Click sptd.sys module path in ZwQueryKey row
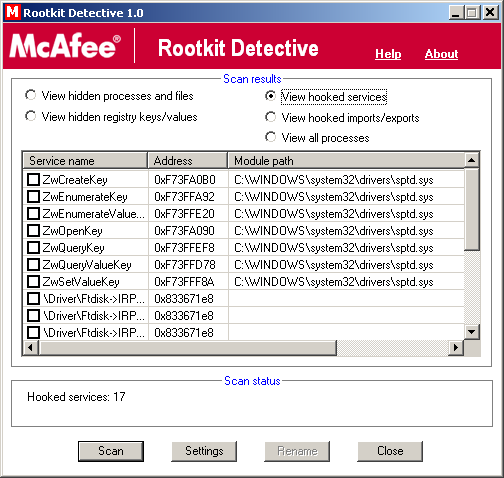The image size is (504, 478). [x=334, y=248]
